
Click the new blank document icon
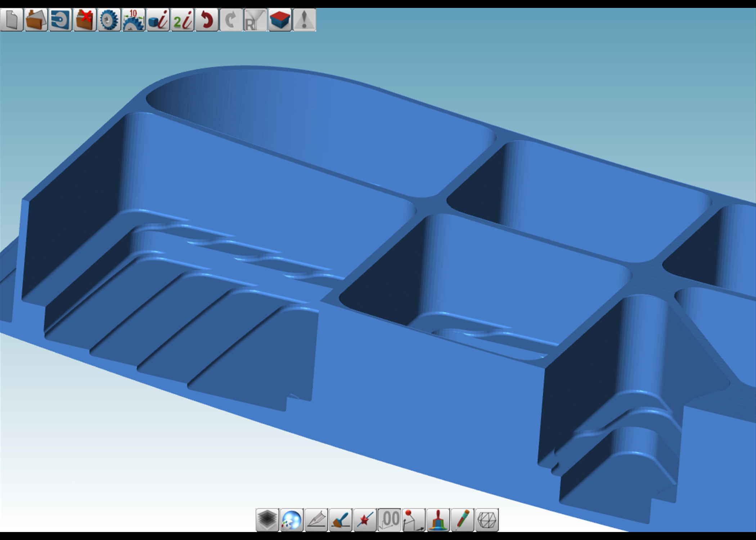(x=12, y=20)
